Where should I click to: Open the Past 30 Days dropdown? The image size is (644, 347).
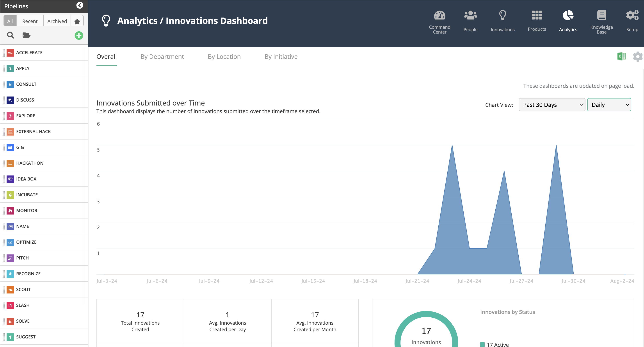click(552, 105)
